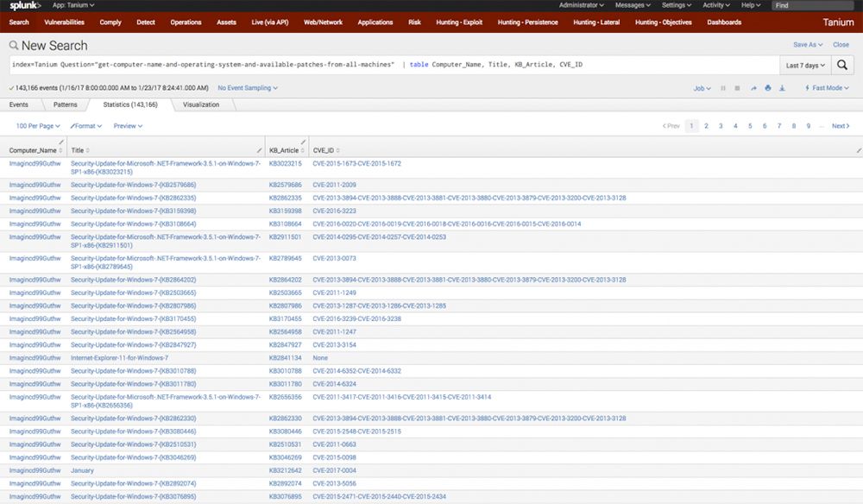Switch to the Patterns tab
This screenshot has height=504, width=863.
[x=66, y=104]
